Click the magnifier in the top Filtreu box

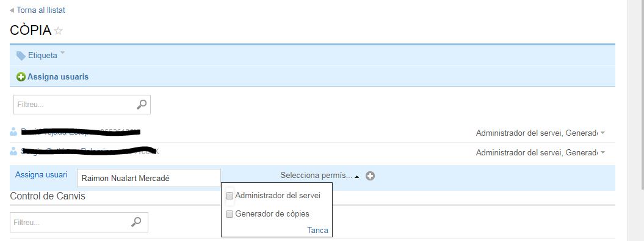point(141,105)
